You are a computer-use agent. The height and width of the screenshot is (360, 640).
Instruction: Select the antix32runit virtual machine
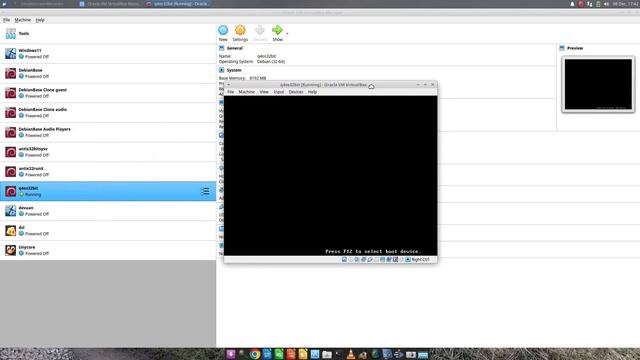[x=108, y=171]
